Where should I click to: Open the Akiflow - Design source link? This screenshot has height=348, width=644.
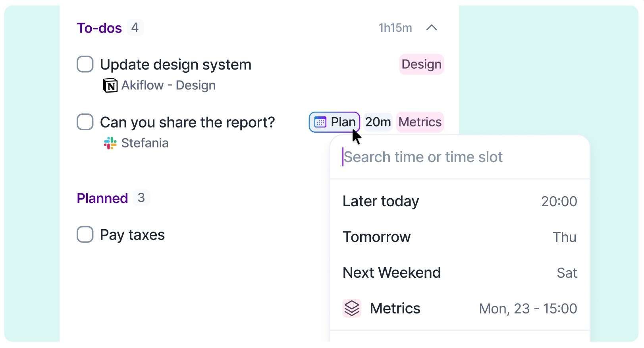click(168, 85)
